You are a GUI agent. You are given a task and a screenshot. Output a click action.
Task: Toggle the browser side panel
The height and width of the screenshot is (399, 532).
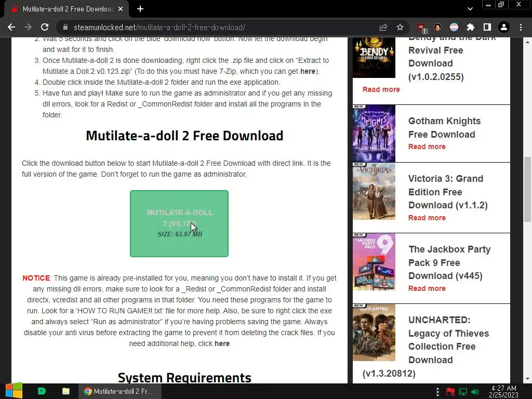point(487,27)
